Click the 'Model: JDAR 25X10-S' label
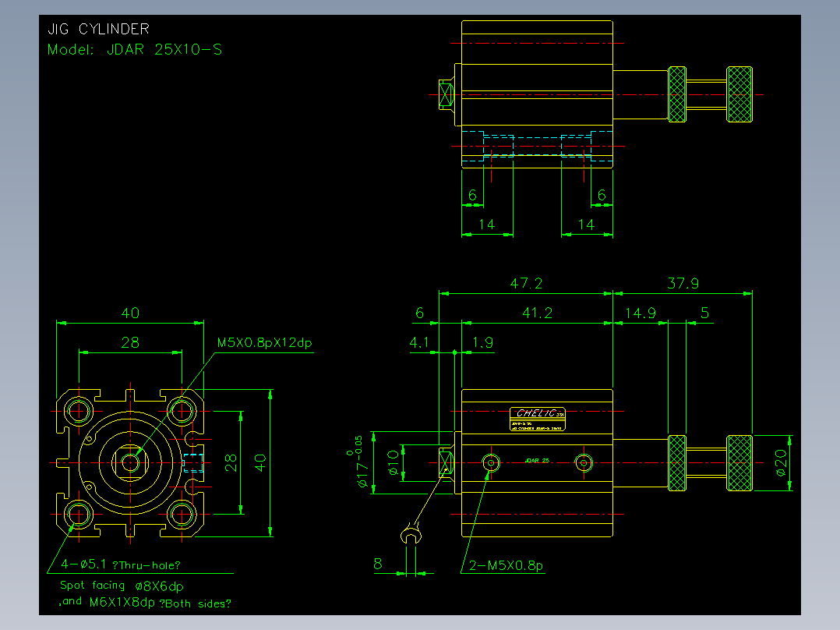The height and width of the screenshot is (630, 840). point(135,49)
